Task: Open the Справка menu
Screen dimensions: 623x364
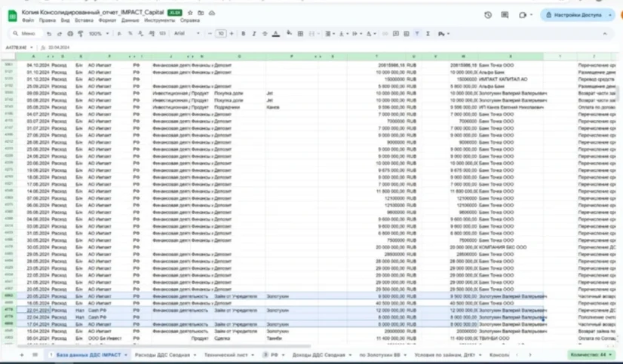Action: click(190, 20)
